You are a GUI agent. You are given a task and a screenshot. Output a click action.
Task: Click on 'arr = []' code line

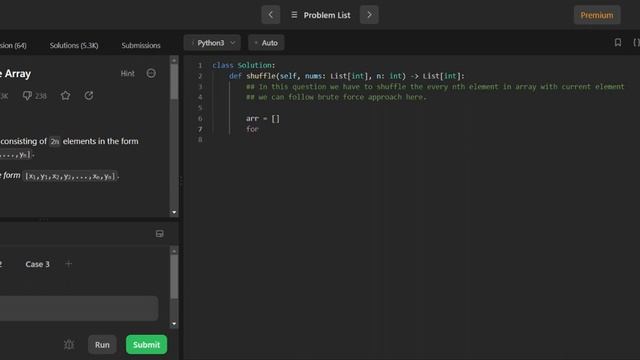[263, 118]
